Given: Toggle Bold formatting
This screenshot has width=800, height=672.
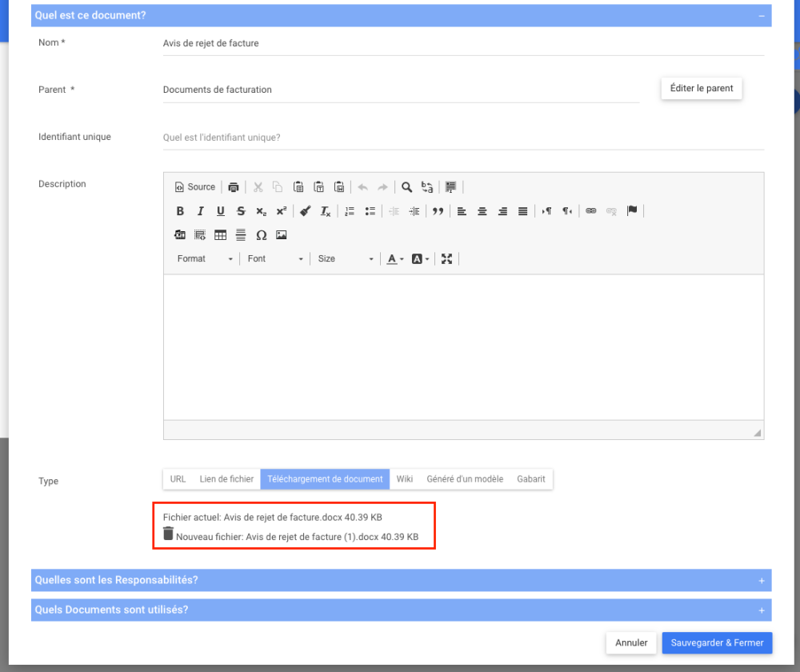Looking at the screenshot, I should (x=180, y=210).
